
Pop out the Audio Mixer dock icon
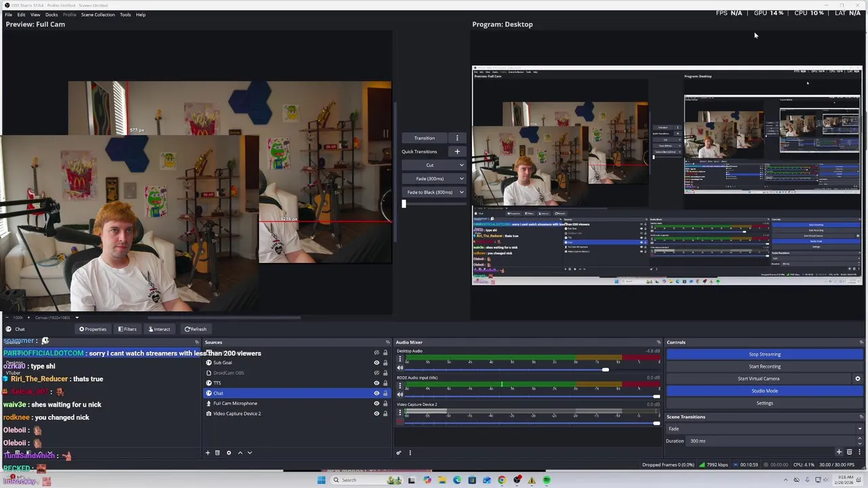(x=658, y=342)
